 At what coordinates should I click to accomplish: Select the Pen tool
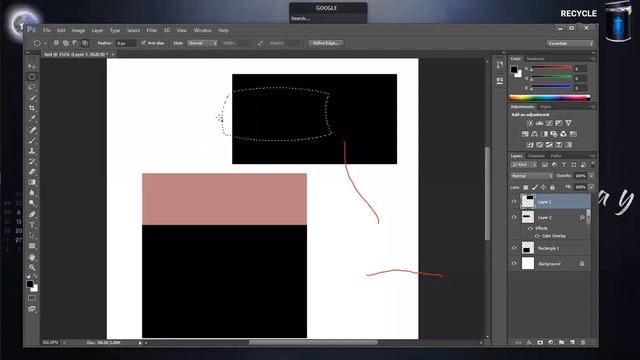point(32,214)
